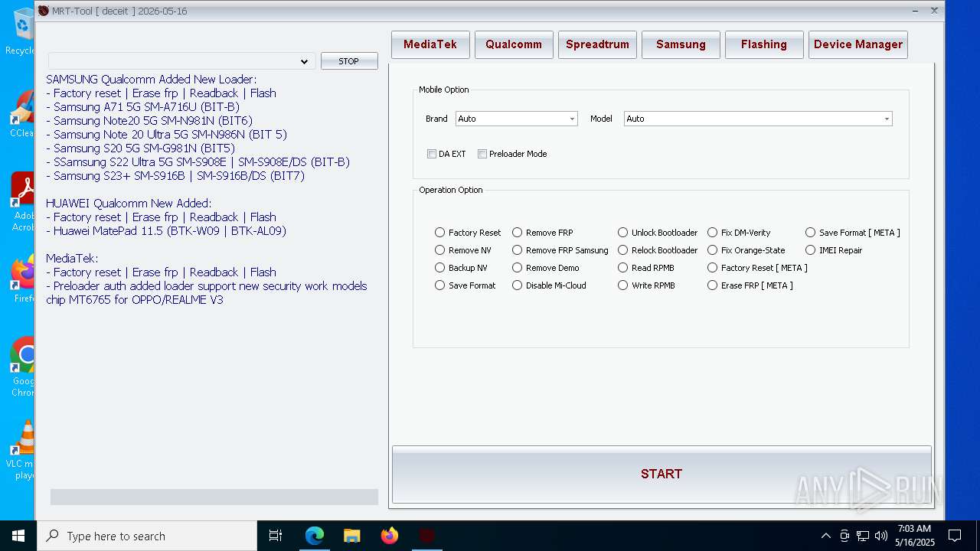Click the safety/meet-now tray icon
The image size is (980, 551).
844,536
